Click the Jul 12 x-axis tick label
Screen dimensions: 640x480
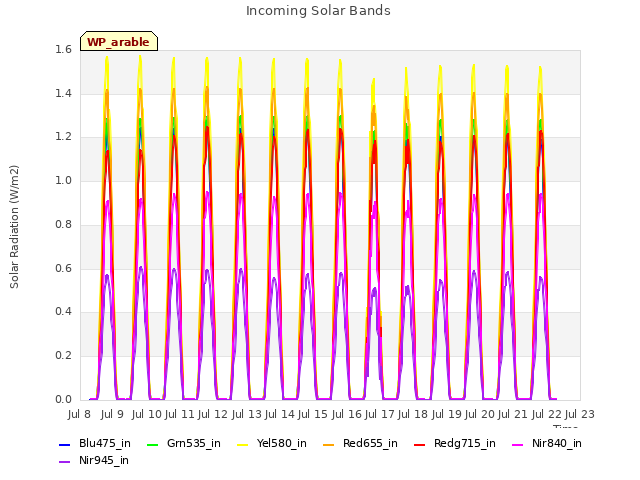tap(213, 415)
